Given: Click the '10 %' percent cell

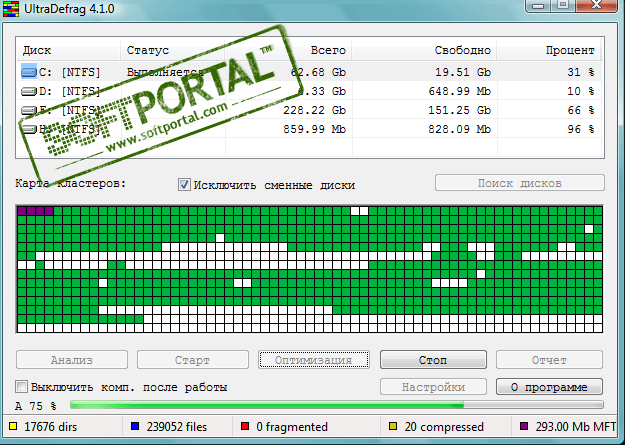Looking at the screenshot, I should point(581,91).
